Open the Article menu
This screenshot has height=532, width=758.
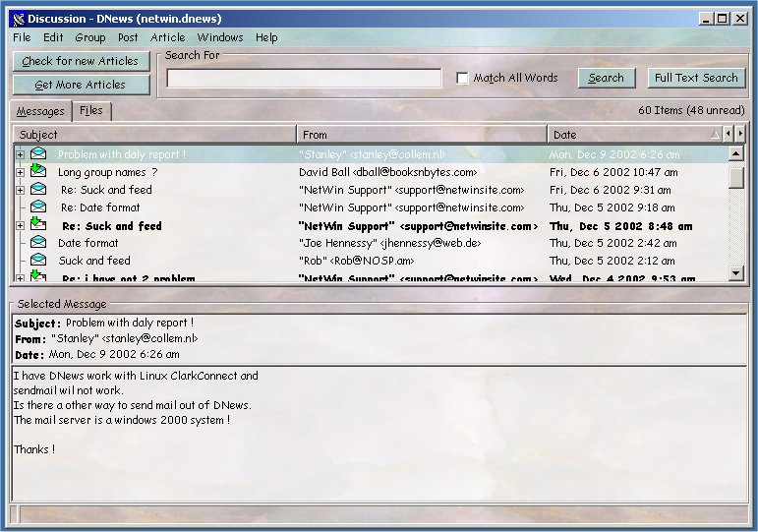[x=167, y=37]
